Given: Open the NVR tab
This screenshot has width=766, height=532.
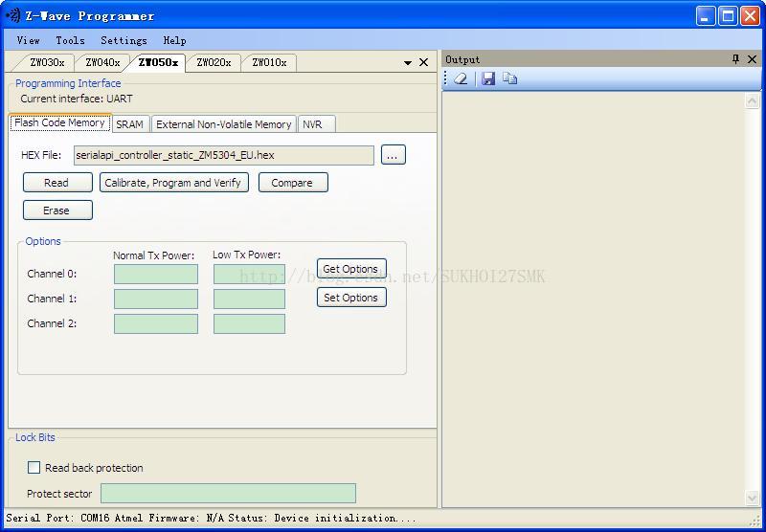Looking at the screenshot, I should pos(316,124).
